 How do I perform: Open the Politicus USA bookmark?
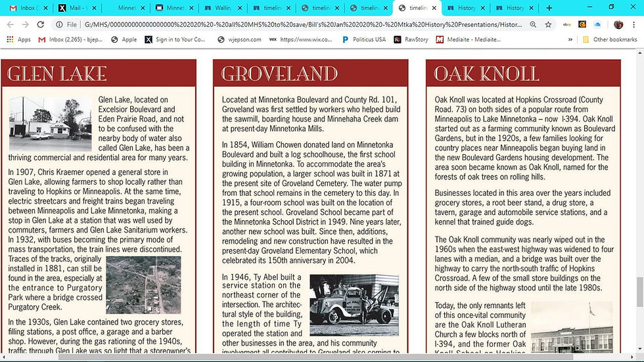(x=364, y=39)
